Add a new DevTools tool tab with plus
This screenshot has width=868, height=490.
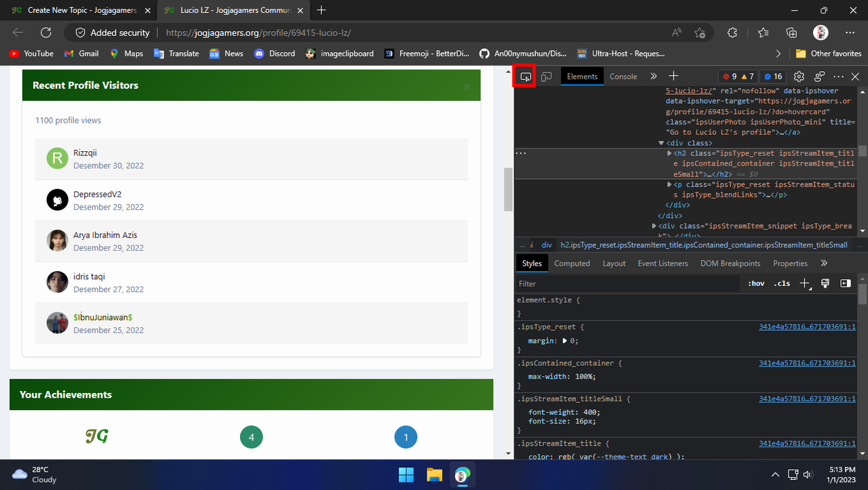point(673,76)
